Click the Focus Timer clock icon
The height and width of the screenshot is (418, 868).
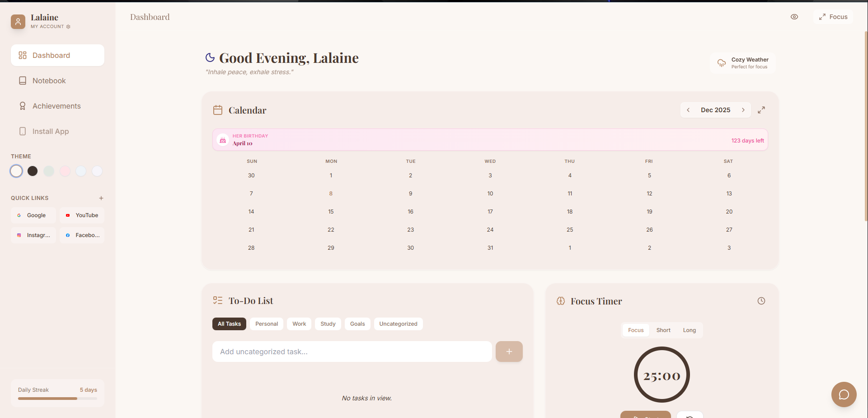pyautogui.click(x=761, y=301)
